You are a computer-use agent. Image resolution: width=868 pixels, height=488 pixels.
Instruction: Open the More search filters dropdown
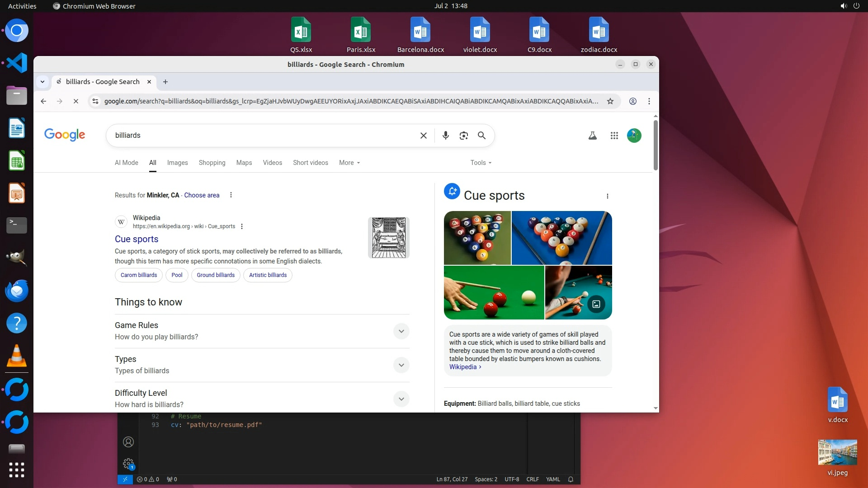tap(349, 163)
